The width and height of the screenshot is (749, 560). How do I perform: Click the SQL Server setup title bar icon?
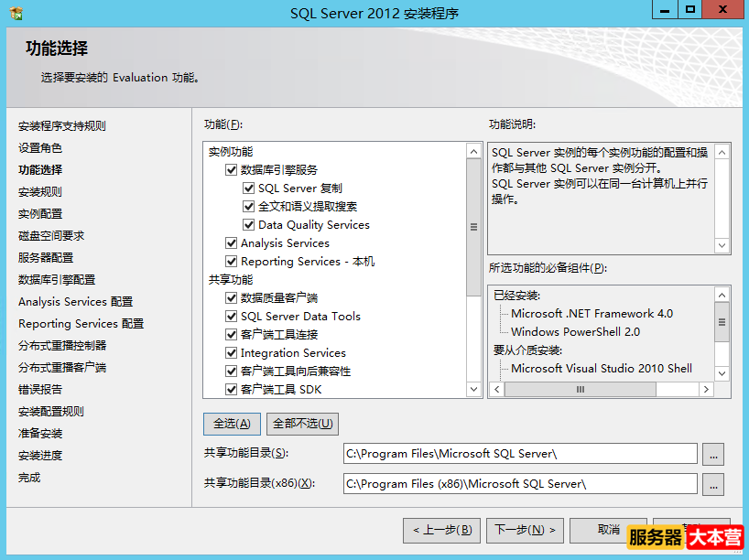coord(16,14)
